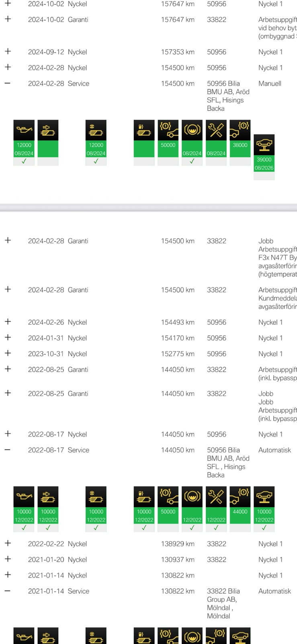Screen dimensions: 297x644
Task: Click date '2023-10-31'
Action: [x=46, y=354]
